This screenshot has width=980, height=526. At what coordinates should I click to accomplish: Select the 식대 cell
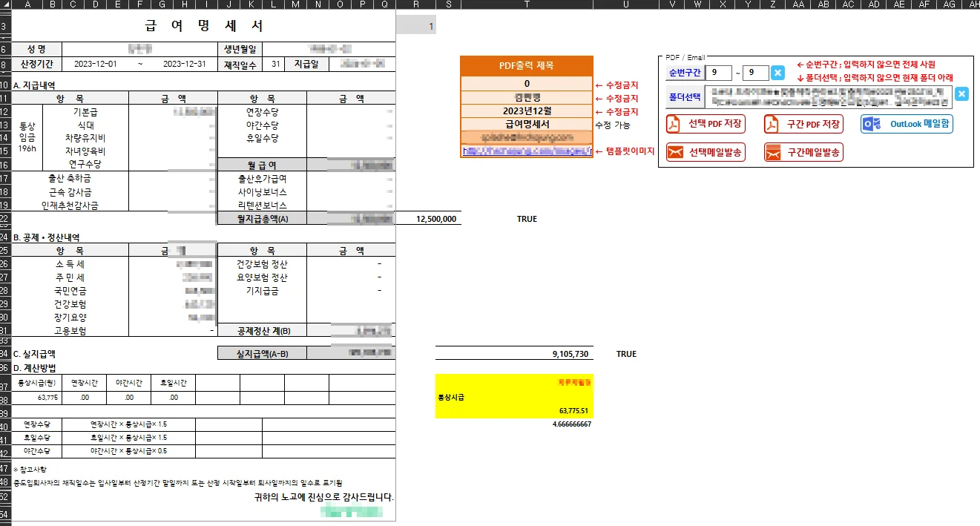(x=86, y=125)
